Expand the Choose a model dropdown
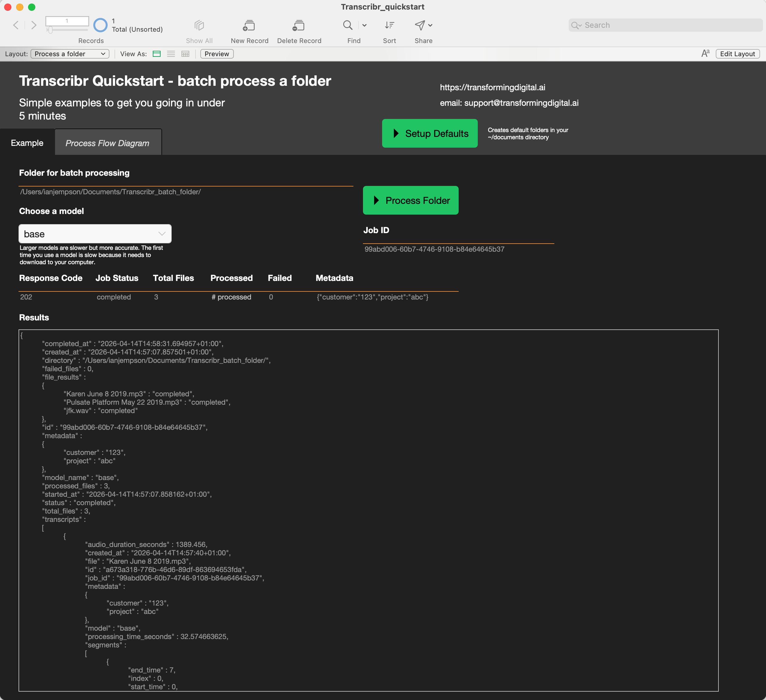This screenshot has height=700, width=766. tap(95, 234)
